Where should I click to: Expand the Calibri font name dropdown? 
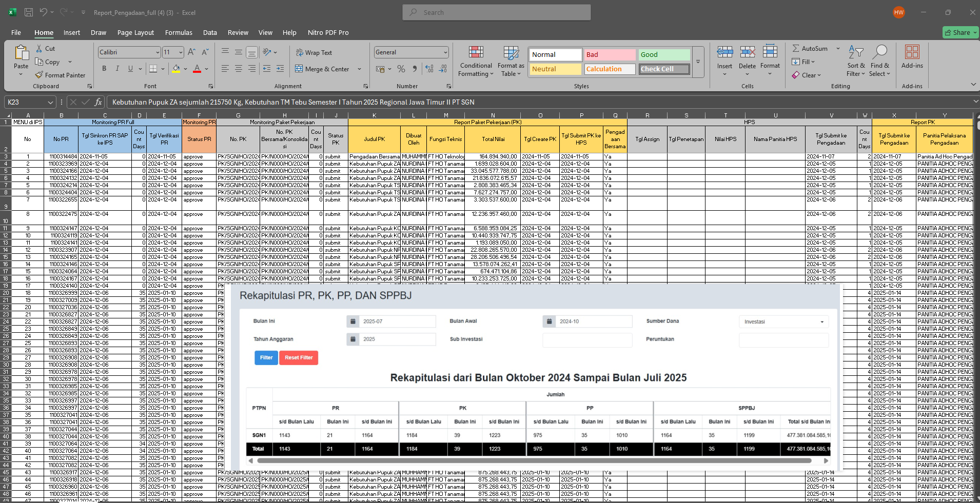click(158, 52)
